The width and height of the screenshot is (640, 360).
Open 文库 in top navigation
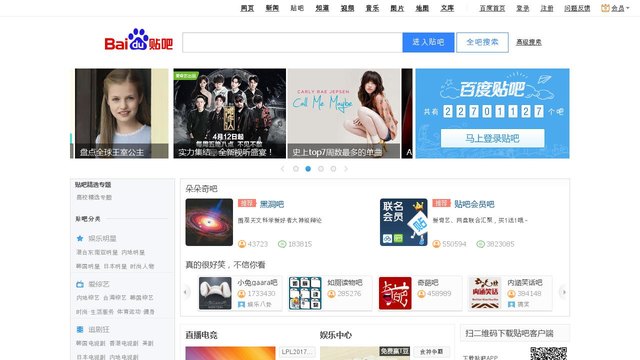[447, 8]
